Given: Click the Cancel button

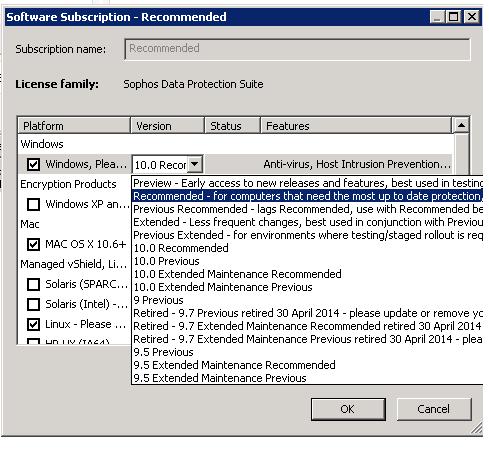Looking at the screenshot, I should [434, 409].
